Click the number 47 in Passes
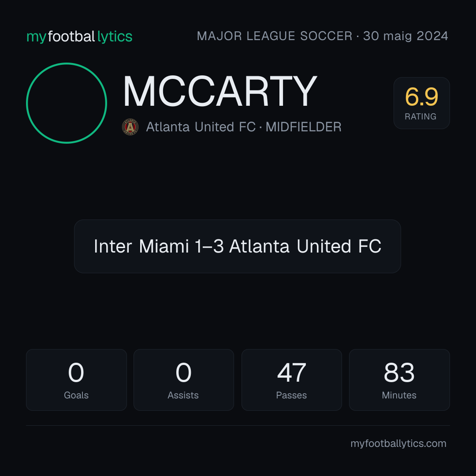Screen dimensions: 476x476 (x=292, y=372)
